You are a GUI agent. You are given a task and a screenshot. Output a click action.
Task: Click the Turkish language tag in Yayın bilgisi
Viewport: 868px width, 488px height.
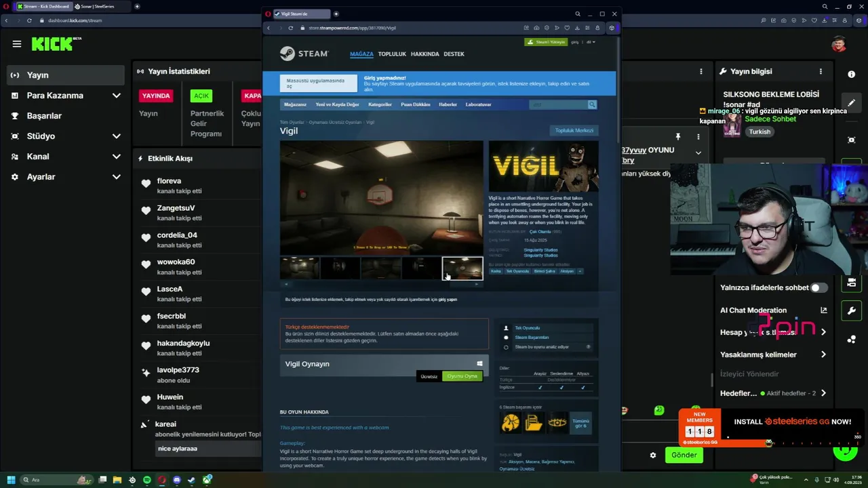pos(759,131)
